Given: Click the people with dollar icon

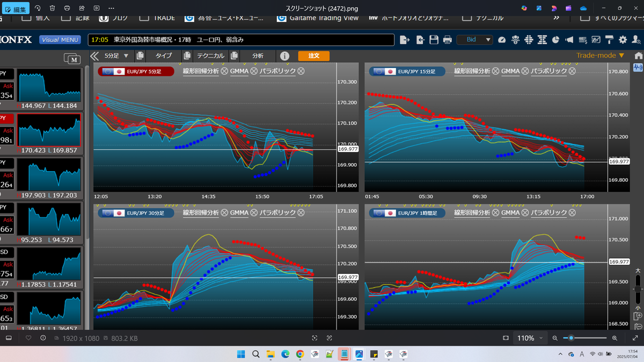Looking at the screenshot, I should pyautogui.click(x=515, y=40).
